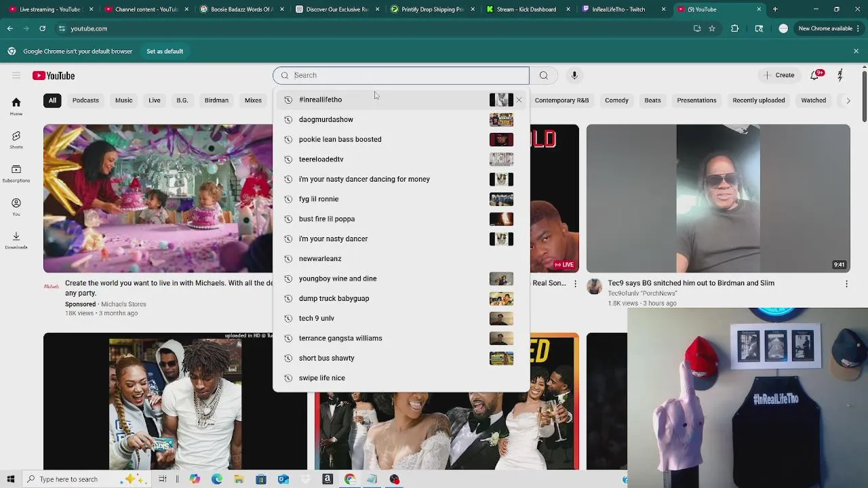Screen dimensions: 868x488
Task: Open Downloads in the left sidebar
Action: pyautogui.click(x=16, y=240)
